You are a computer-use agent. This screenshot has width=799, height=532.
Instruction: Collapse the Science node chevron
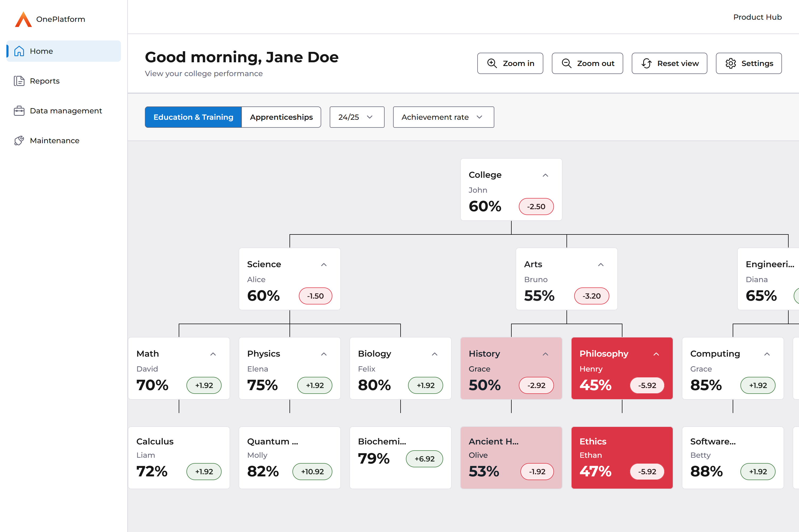coord(324,265)
